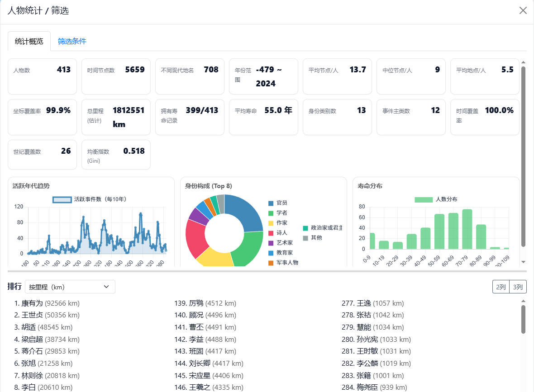Close the 人物统计 dialog with X icon
The width and height of the screenshot is (534, 392).
[x=523, y=10]
